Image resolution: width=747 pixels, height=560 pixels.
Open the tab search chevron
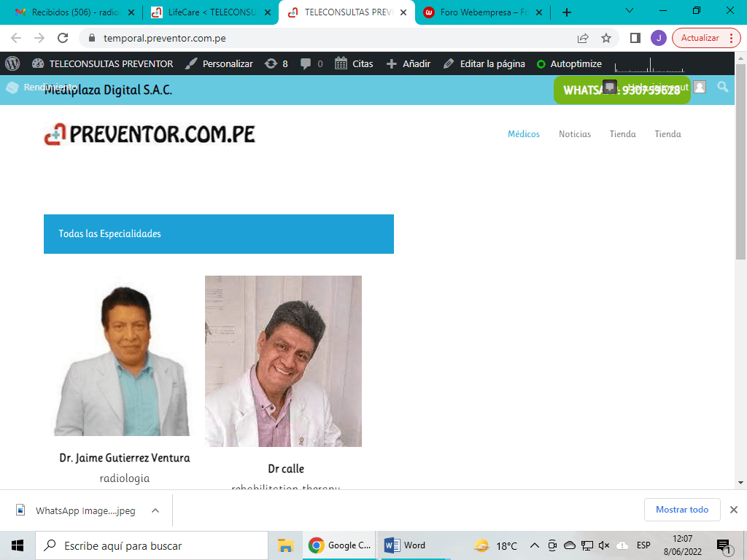click(x=630, y=10)
